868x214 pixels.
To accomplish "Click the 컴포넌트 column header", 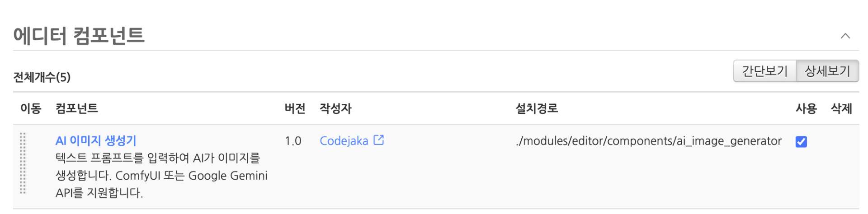I will click(76, 108).
